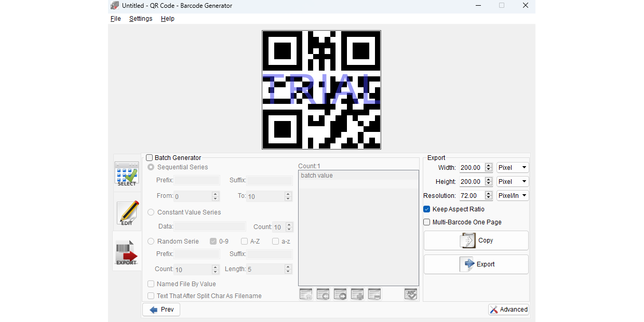This screenshot has width=644, height=322.
Task: Move to the next batch value
Action: [x=340, y=294]
